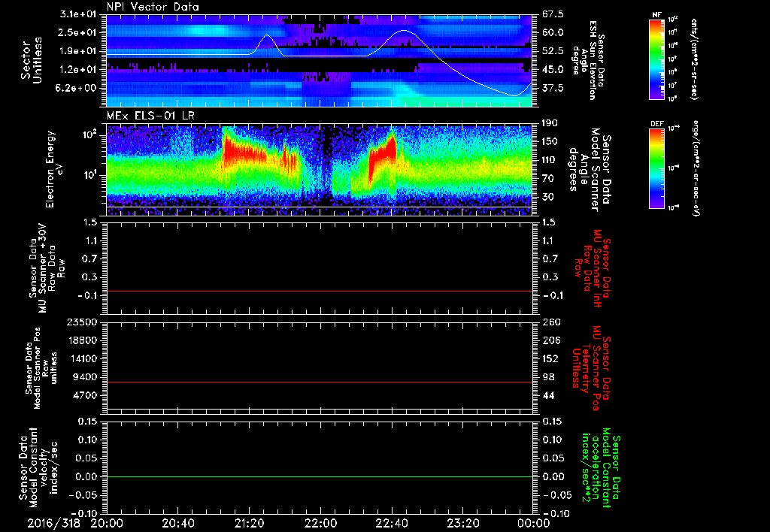Click the '260' telemetry tick label
The width and height of the screenshot is (770, 532).
[550, 322]
